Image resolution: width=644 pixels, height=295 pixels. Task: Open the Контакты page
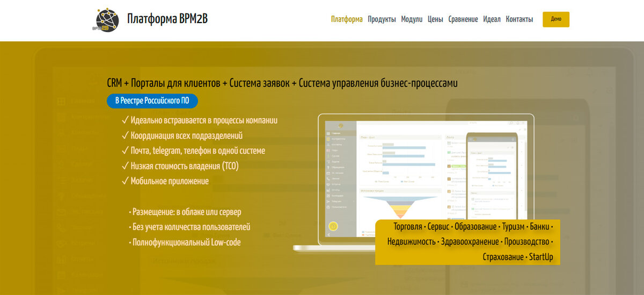519,19
